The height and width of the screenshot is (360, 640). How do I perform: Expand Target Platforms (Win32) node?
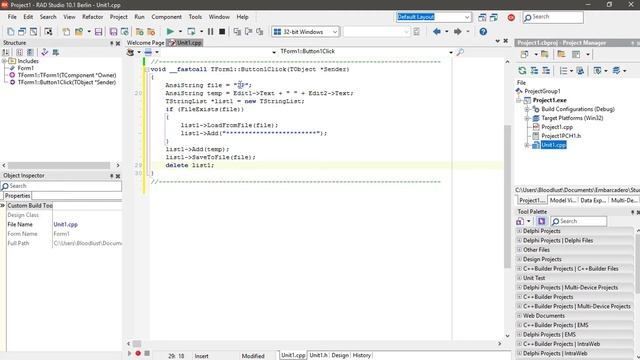point(527,118)
